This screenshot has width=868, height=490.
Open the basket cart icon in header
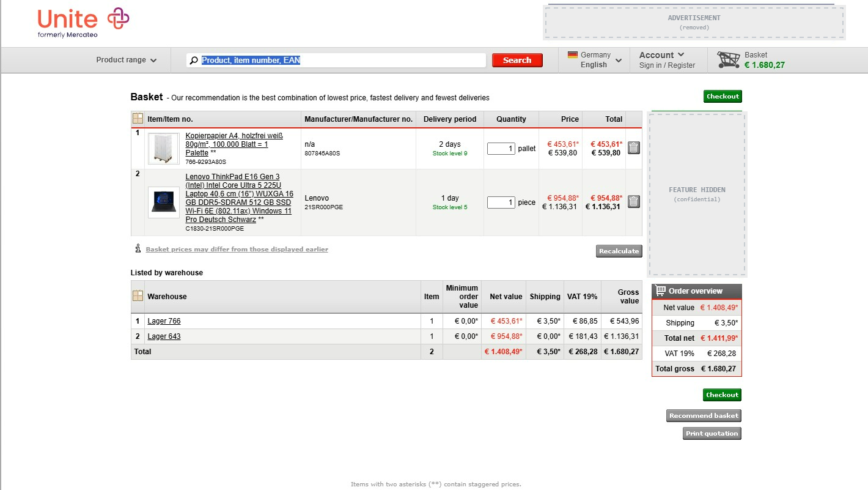tap(729, 59)
